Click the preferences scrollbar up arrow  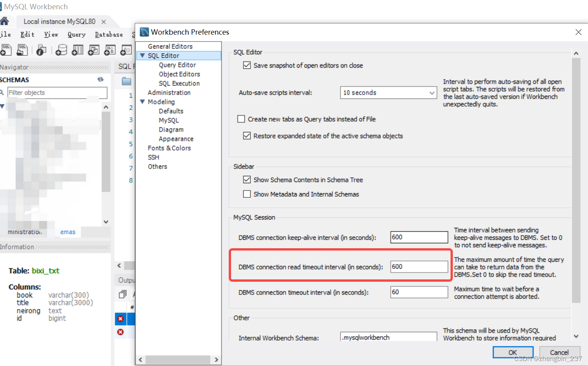coord(576,53)
